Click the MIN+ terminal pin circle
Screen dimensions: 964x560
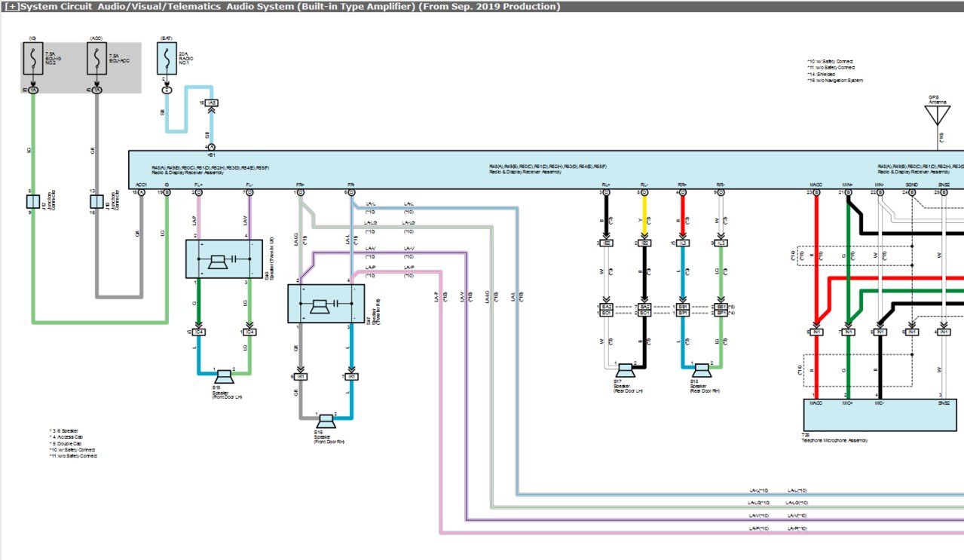[849, 193]
